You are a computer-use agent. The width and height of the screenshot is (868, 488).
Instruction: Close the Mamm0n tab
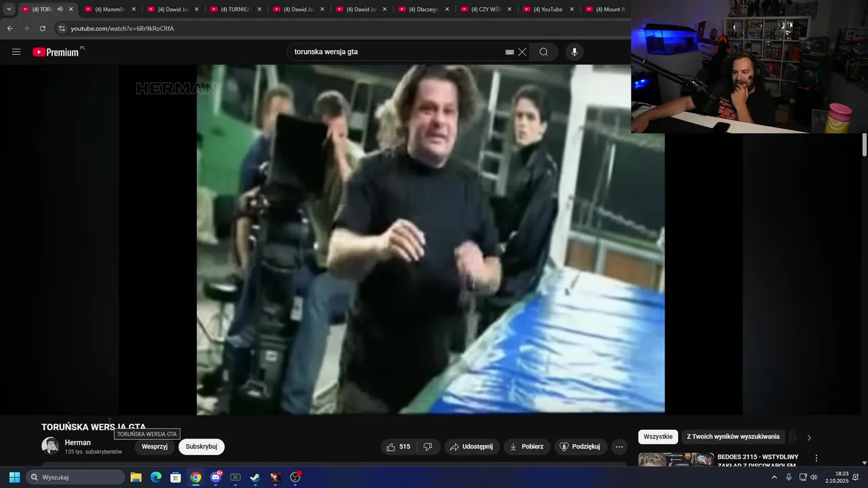coord(134,9)
